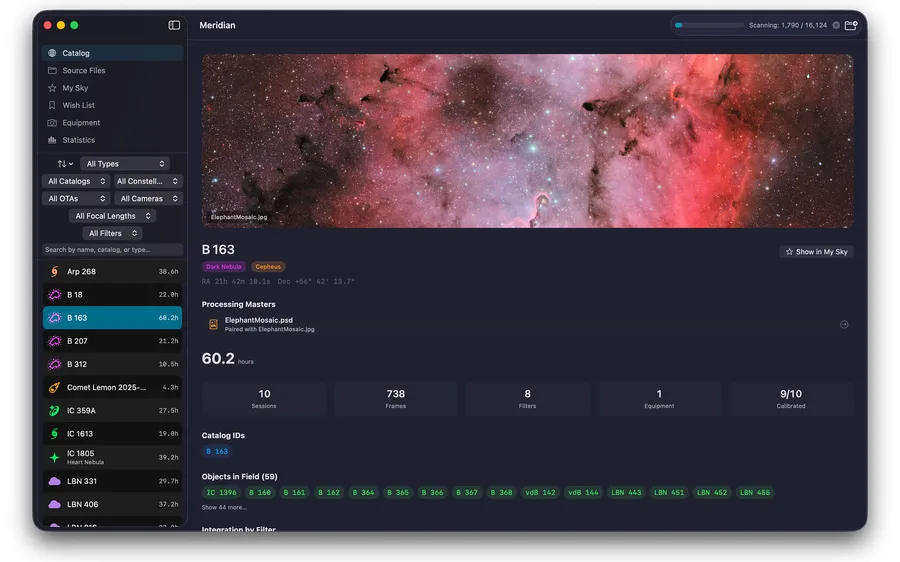Click the nebula icon beside B 312
The width and height of the screenshot is (900, 562).
click(55, 364)
